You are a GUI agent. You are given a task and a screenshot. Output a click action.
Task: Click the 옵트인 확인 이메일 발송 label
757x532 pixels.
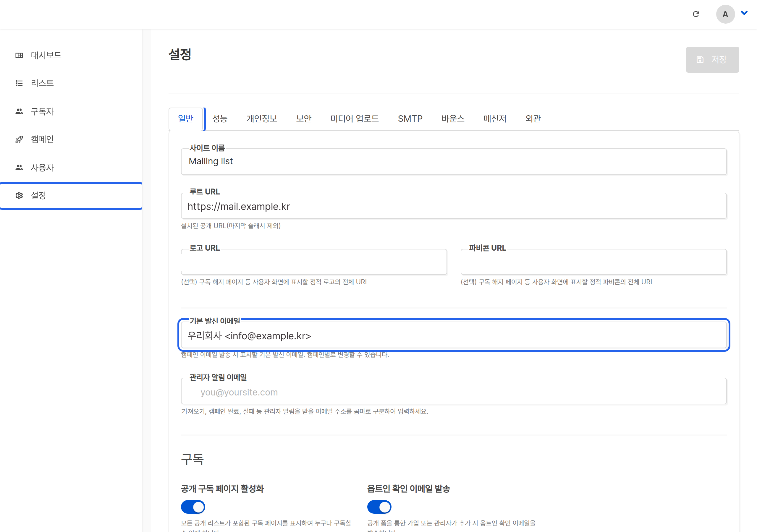[409, 489]
